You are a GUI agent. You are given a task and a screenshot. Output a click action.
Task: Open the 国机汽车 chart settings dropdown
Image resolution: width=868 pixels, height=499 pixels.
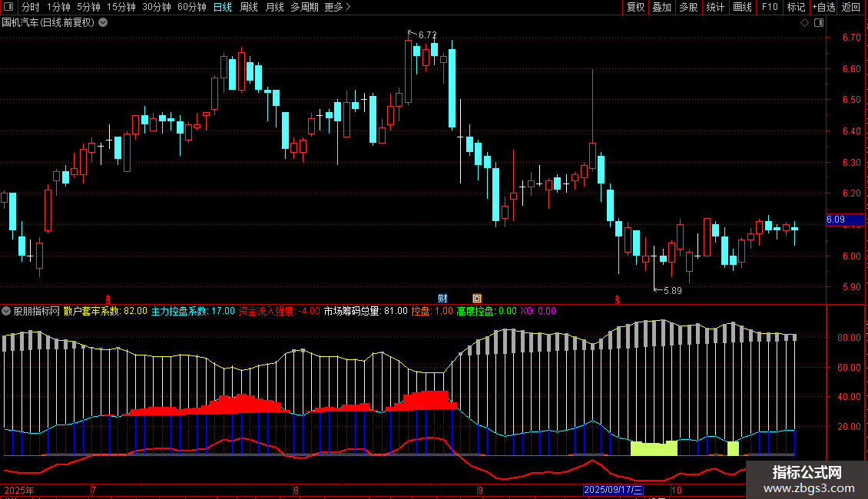tap(103, 23)
